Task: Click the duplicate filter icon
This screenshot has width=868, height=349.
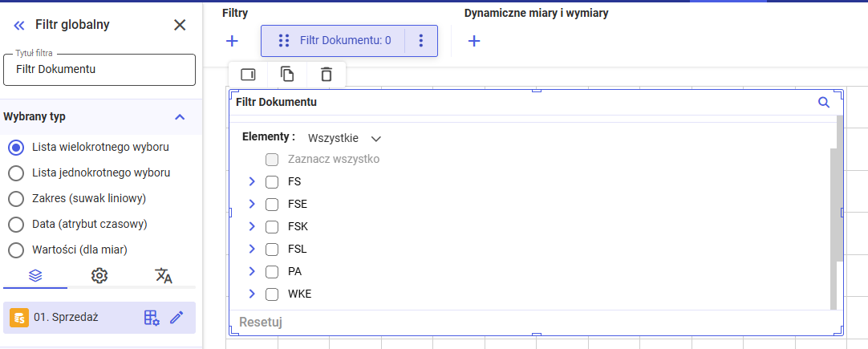Action: pos(287,75)
